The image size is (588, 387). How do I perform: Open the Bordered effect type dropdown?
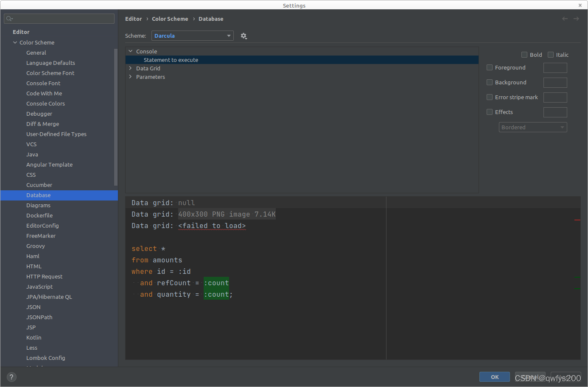533,127
